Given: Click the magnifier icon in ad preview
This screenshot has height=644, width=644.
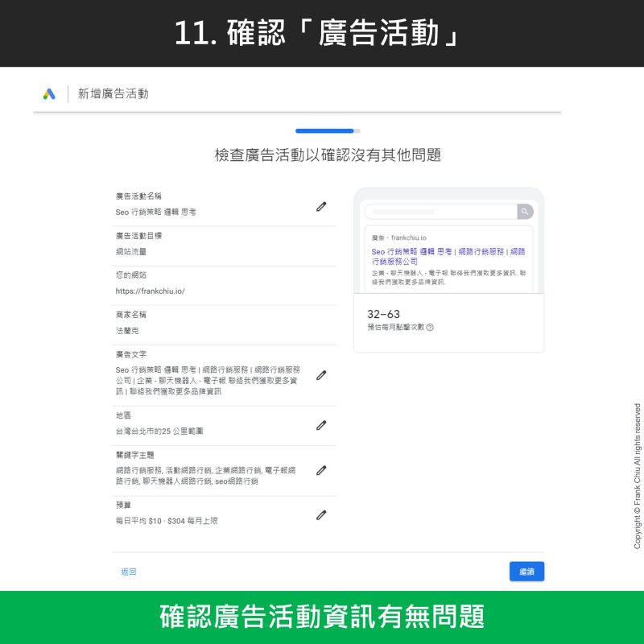Looking at the screenshot, I should tap(525, 212).
